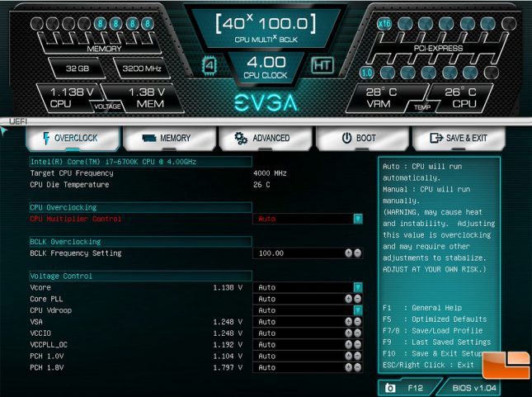Open the CPU Multiplier Control dropdown arrow
Screen dimensions: 532x397
coord(358,219)
